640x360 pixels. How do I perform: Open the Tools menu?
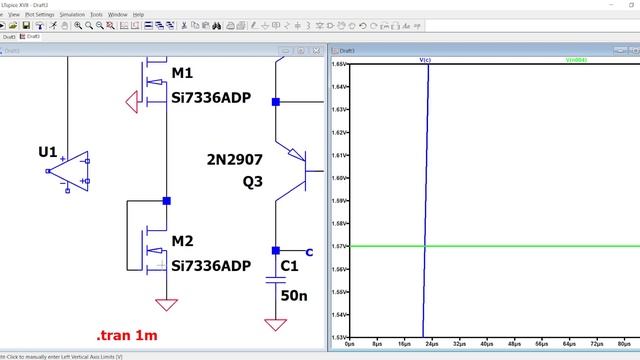[97, 14]
